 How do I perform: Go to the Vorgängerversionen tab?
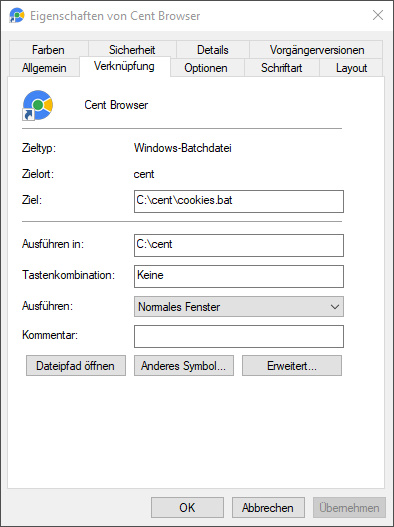(316, 50)
